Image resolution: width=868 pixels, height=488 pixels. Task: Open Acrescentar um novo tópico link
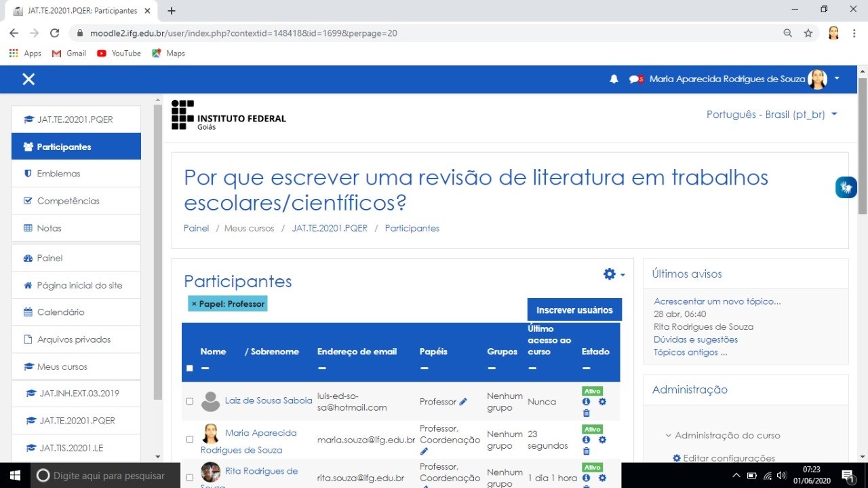(717, 301)
